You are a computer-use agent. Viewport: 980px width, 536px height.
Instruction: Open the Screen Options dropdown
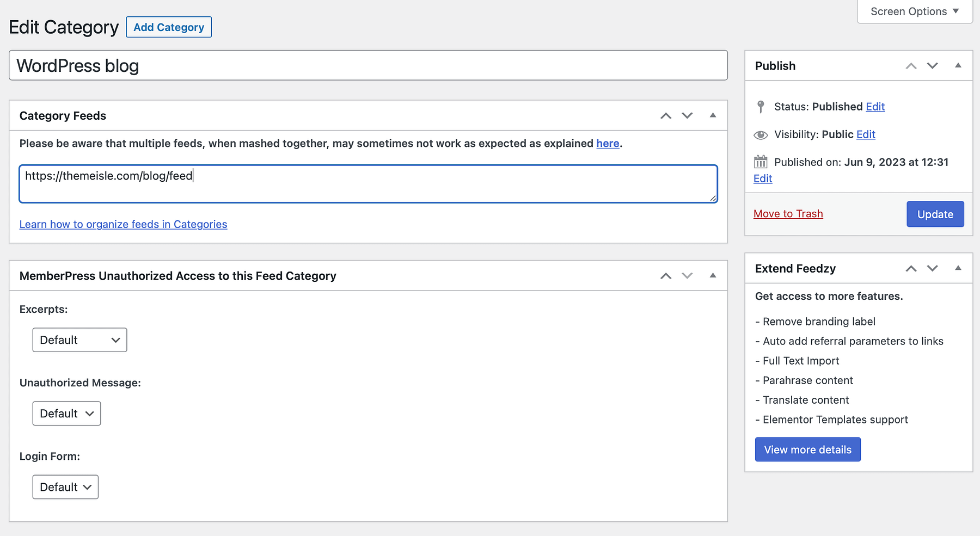pos(914,11)
